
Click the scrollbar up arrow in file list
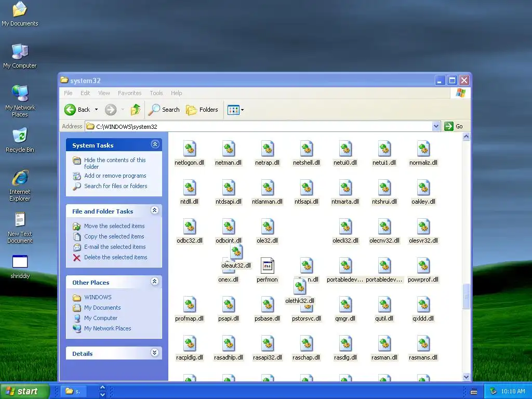click(466, 137)
